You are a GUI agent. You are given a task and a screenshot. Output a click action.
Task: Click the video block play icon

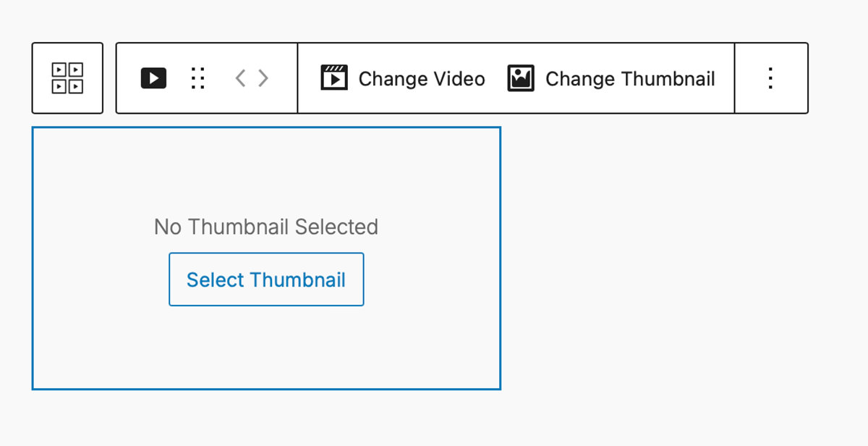153,78
